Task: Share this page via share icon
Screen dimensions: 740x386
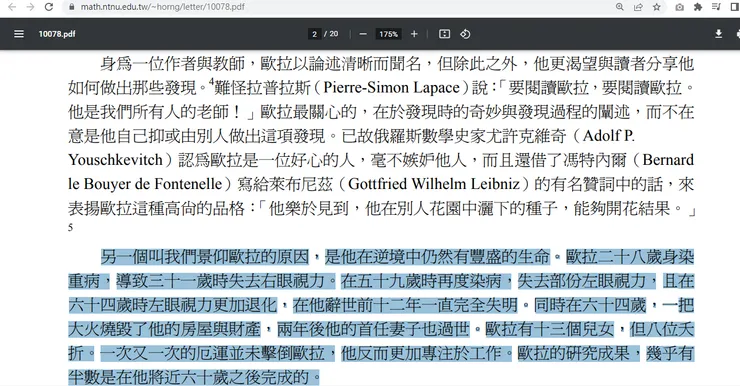Action: click(638, 7)
